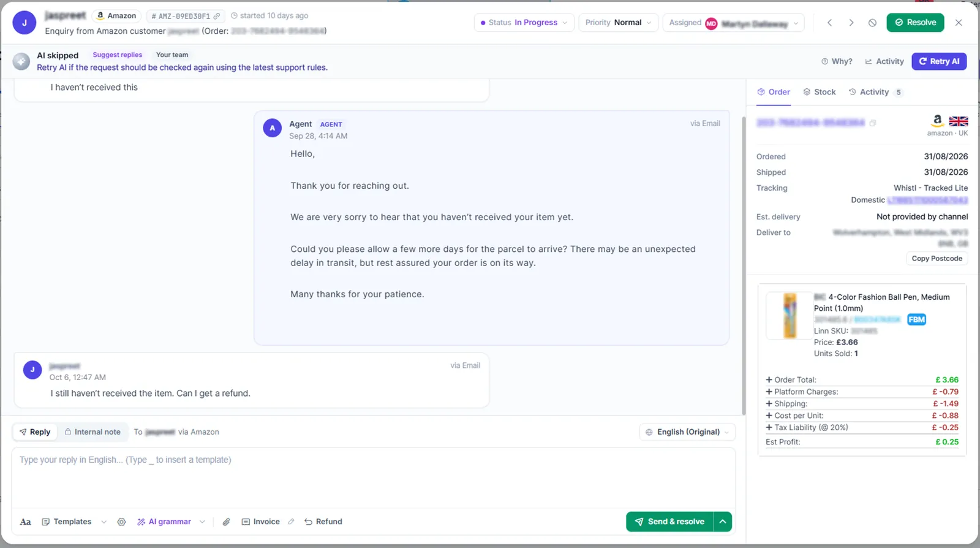Open the reply settings gear icon
Viewport: 980px width, 548px height.
point(121,522)
